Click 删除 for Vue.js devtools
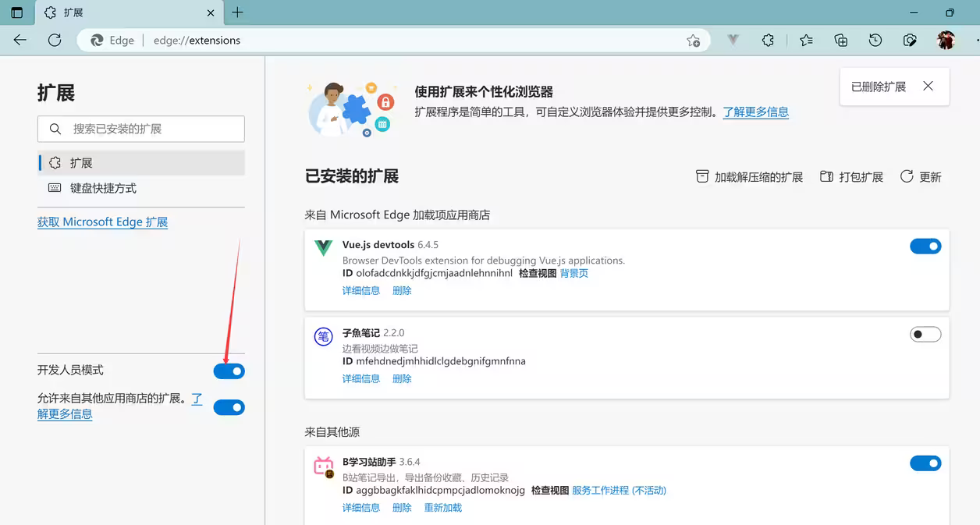 [402, 290]
